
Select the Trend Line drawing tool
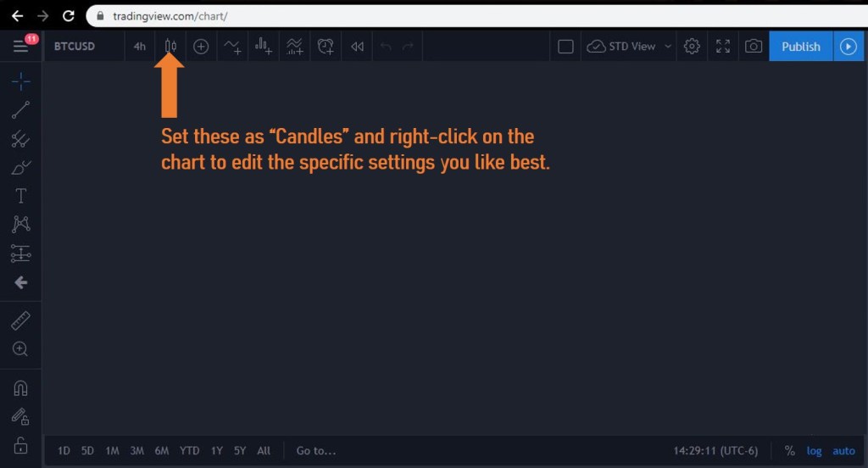click(21, 109)
